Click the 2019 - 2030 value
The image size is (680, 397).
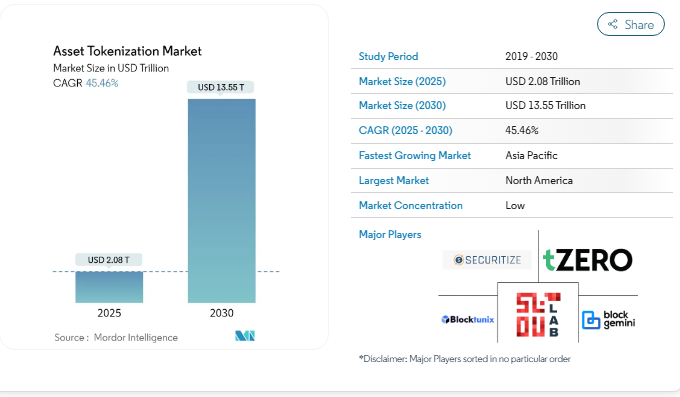click(x=531, y=56)
